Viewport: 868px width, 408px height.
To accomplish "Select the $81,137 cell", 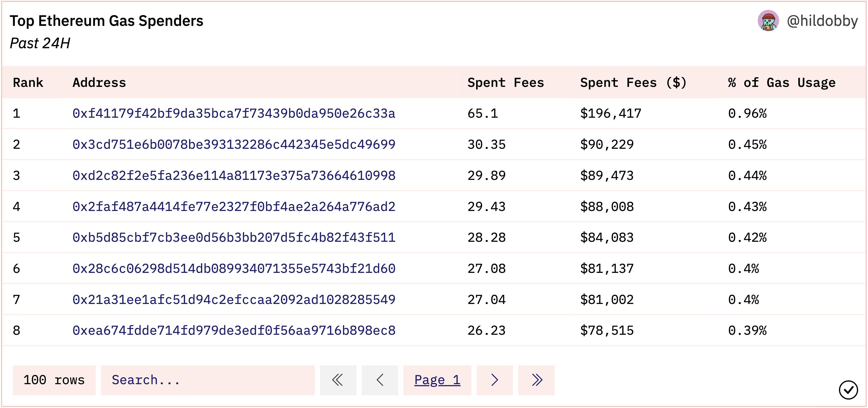I will [607, 269].
